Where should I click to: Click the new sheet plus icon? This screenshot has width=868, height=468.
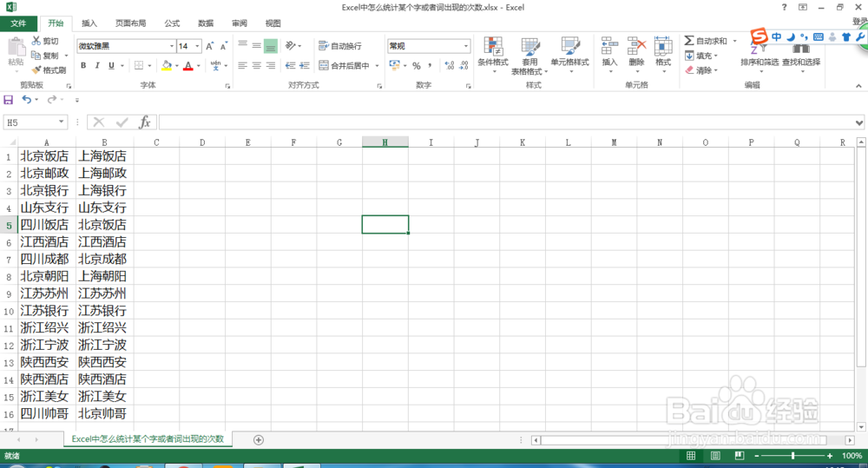click(259, 439)
